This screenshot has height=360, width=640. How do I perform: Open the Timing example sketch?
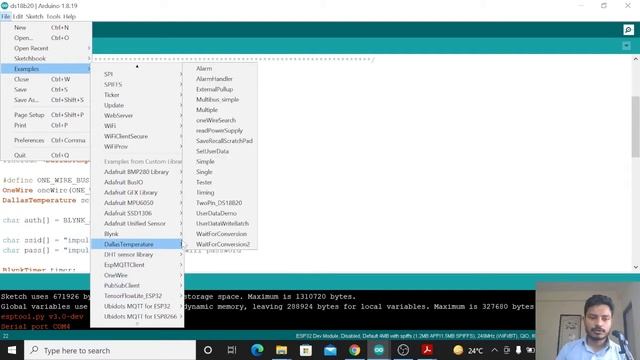pos(220,192)
